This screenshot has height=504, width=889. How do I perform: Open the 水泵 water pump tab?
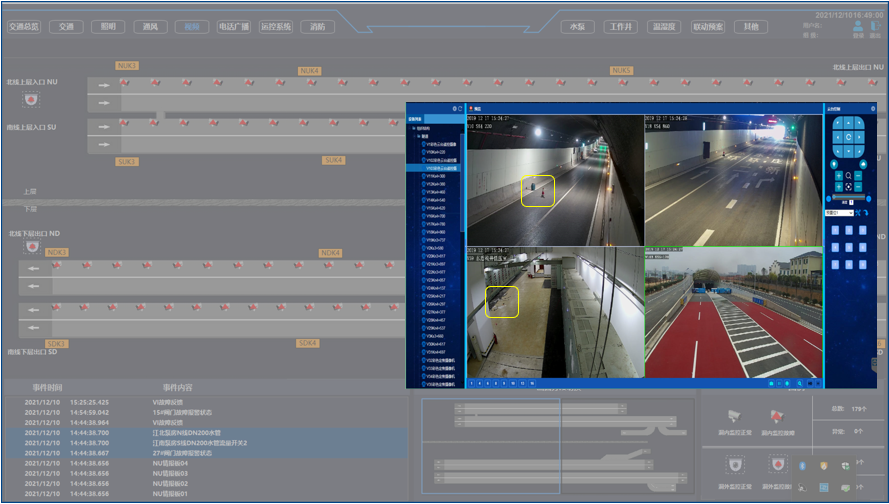578,27
